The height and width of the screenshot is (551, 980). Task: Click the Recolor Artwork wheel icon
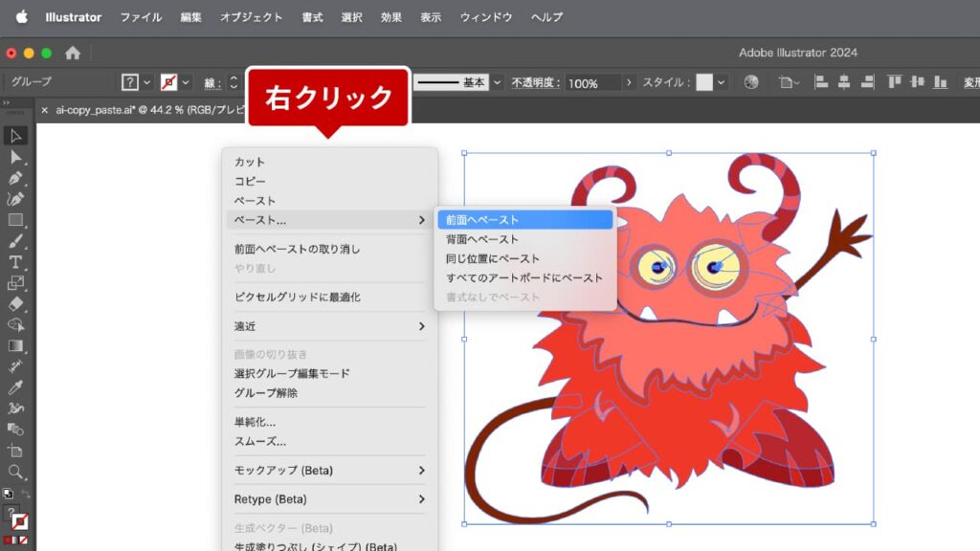point(751,83)
